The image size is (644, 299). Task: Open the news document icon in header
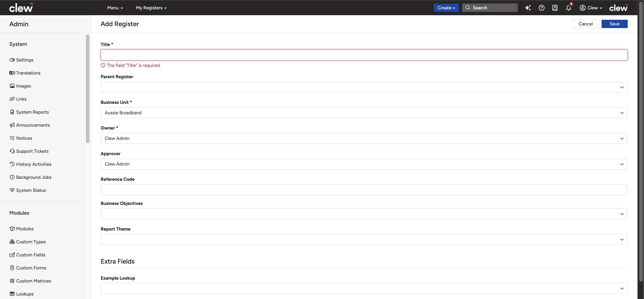coord(555,8)
